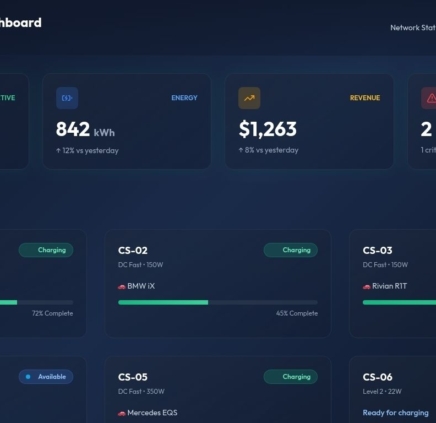436x423 pixels.
Task: Click the Rivian R1T vehicle name
Action: (x=389, y=286)
